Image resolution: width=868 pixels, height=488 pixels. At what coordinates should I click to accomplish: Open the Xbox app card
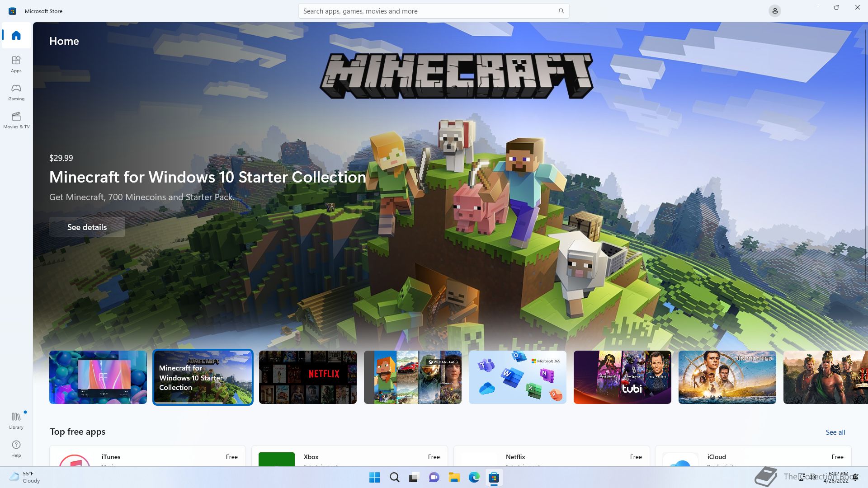click(349, 456)
